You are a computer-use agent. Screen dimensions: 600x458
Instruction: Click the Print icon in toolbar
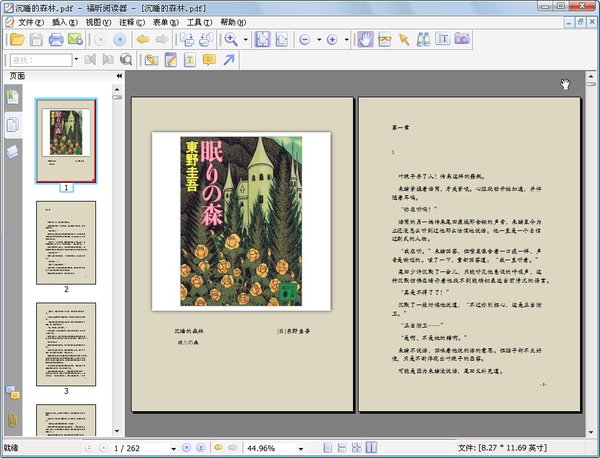[57, 40]
